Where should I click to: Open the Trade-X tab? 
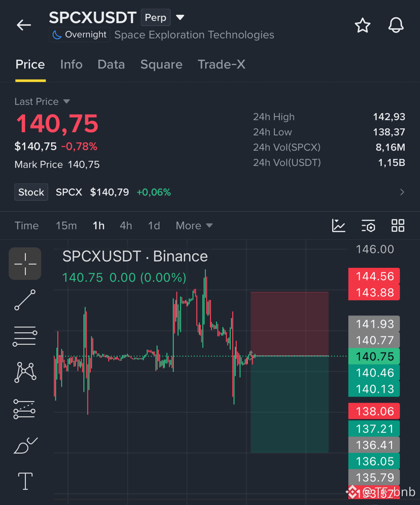221,64
